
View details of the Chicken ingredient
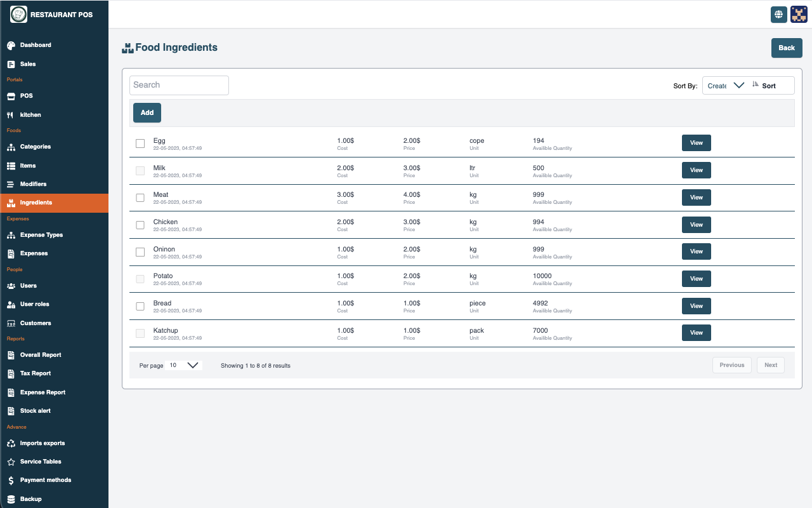tap(696, 224)
